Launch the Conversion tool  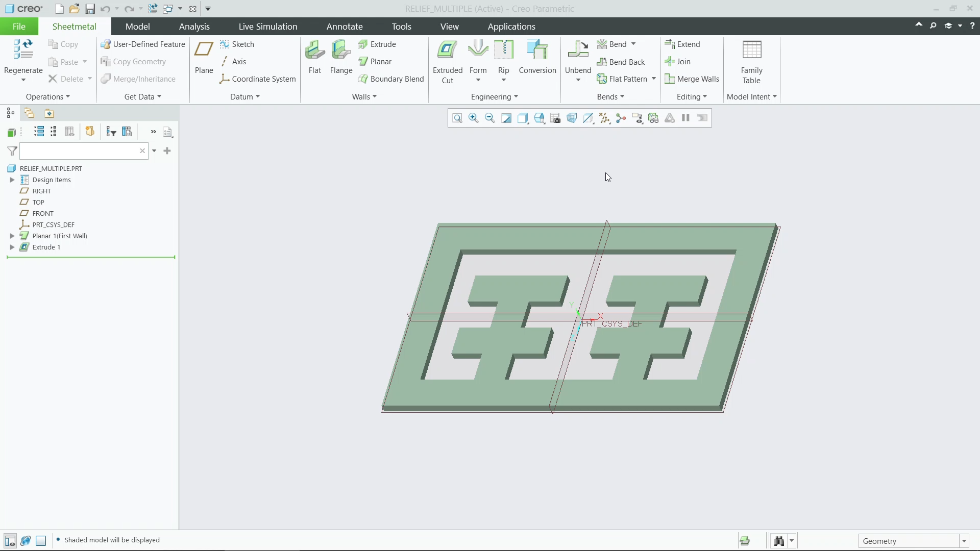pyautogui.click(x=537, y=57)
